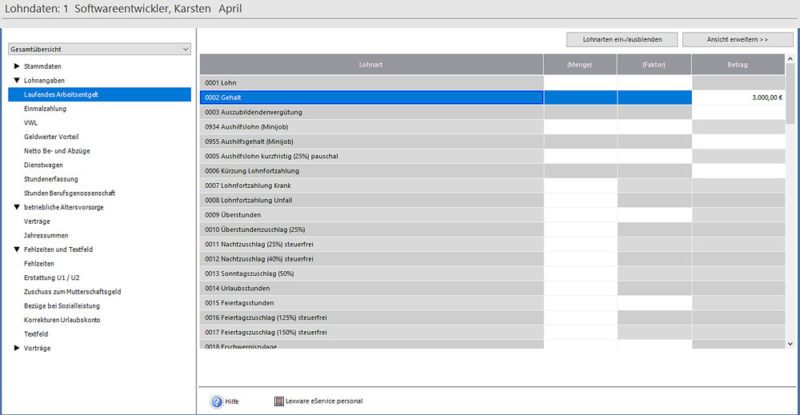Viewport: 800px width, 415px height.
Task: Select Einmalzahlung in the tree
Action: [45, 109]
